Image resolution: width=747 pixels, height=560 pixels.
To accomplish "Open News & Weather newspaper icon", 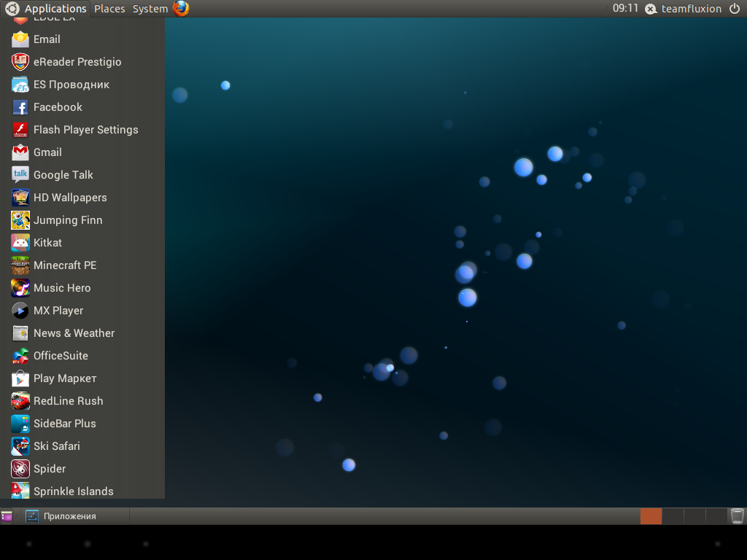I will (x=20, y=333).
